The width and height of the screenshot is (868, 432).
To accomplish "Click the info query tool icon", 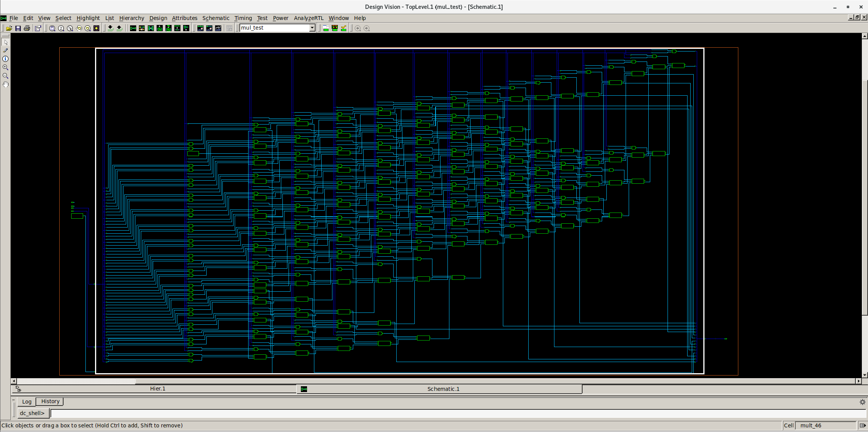I will coord(5,59).
